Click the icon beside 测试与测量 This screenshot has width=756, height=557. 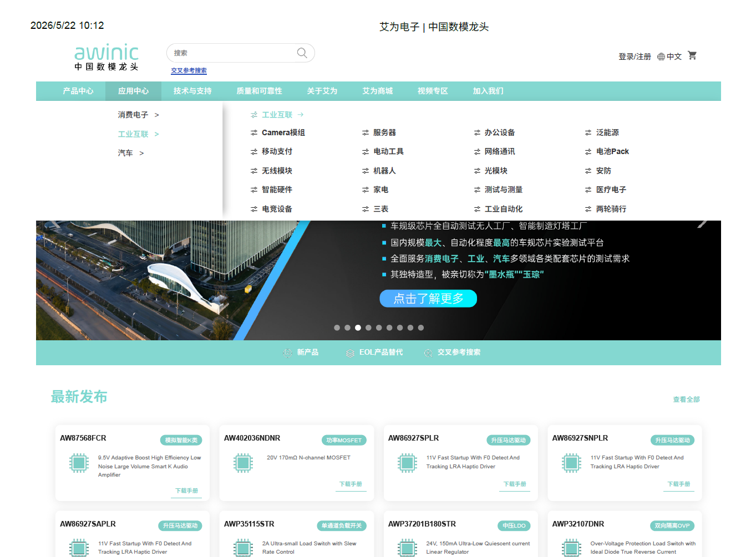[x=477, y=190]
